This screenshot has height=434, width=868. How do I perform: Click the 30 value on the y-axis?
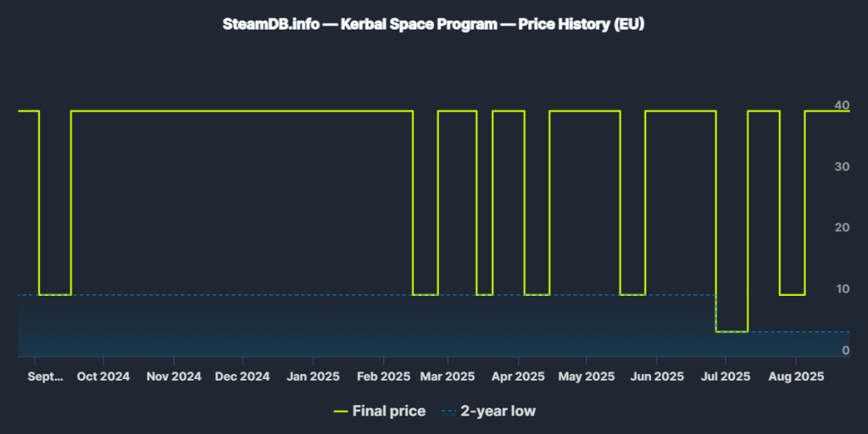coord(842,166)
